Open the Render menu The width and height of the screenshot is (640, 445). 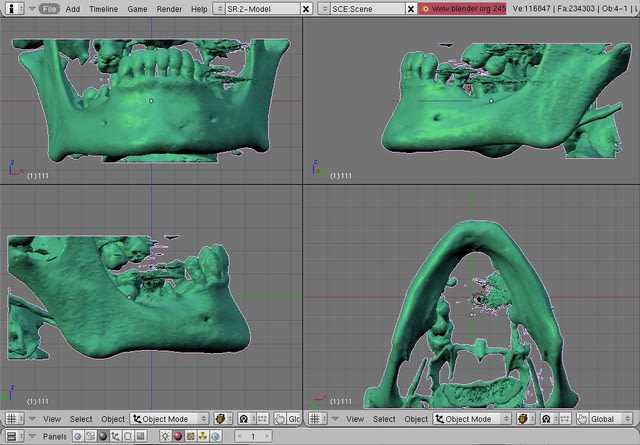[x=169, y=9]
